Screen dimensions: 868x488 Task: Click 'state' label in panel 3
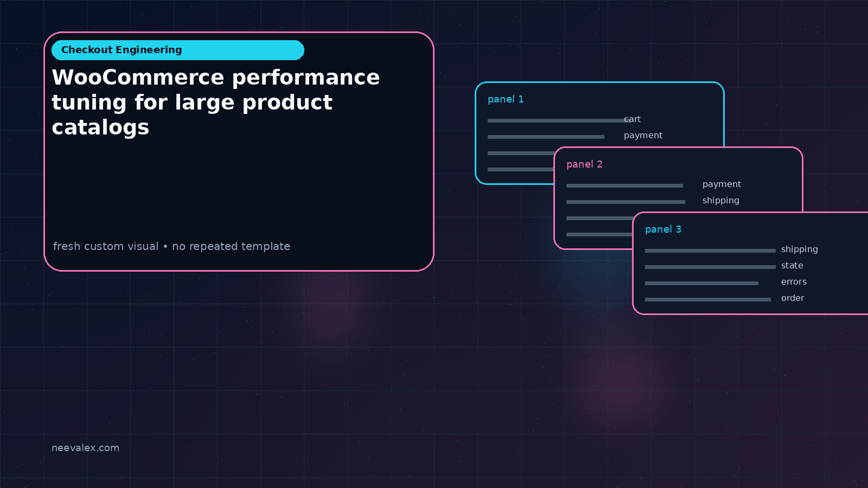point(792,266)
